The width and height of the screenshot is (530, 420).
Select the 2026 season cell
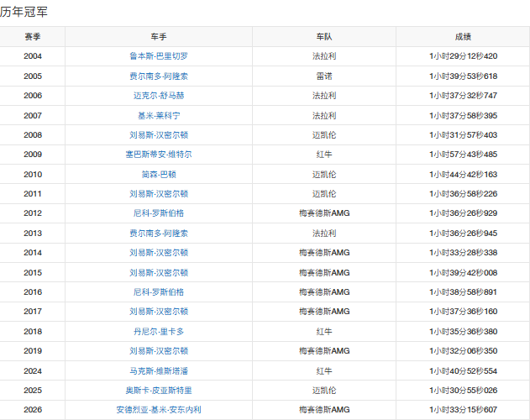tap(33, 410)
